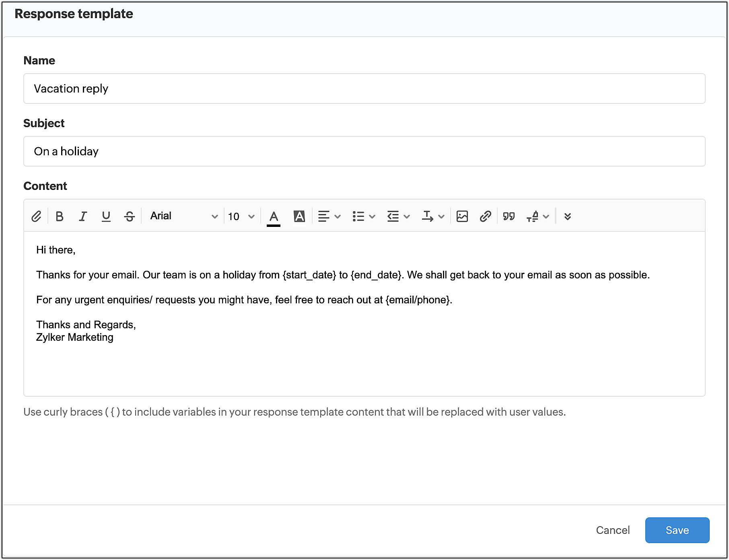Click the attachment paperclip icon
The image size is (729, 560).
36,216
